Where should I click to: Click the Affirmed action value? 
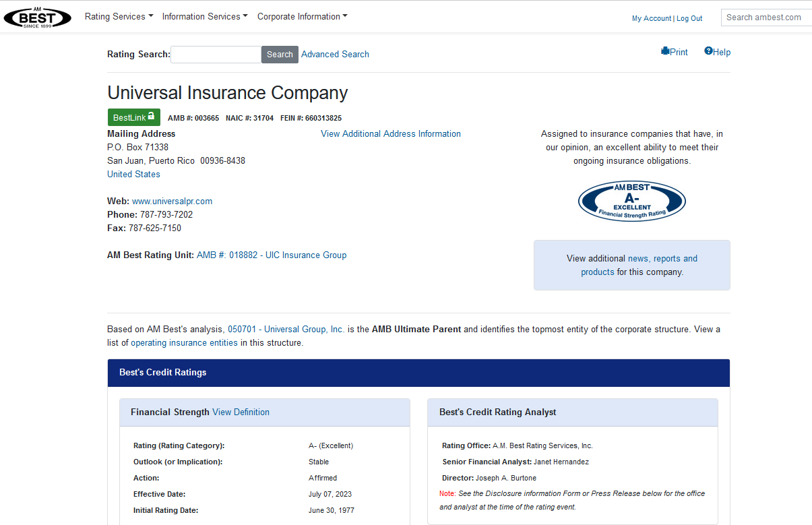pos(323,478)
